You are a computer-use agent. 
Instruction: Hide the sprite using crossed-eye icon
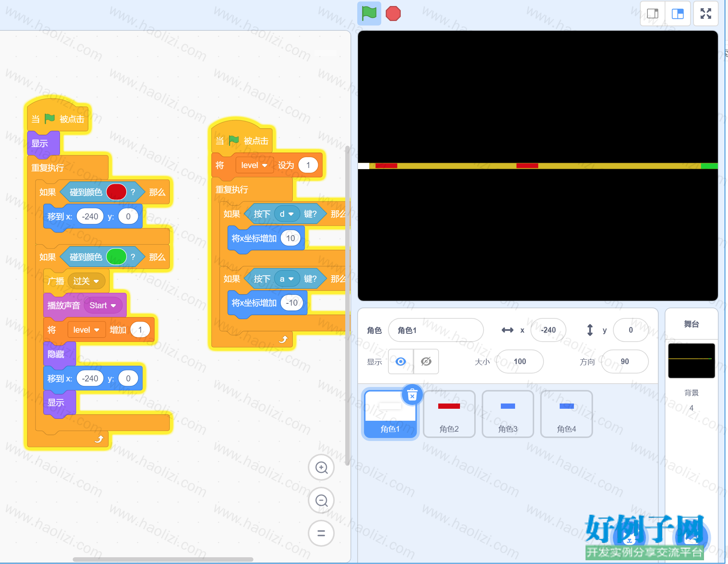(426, 361)
